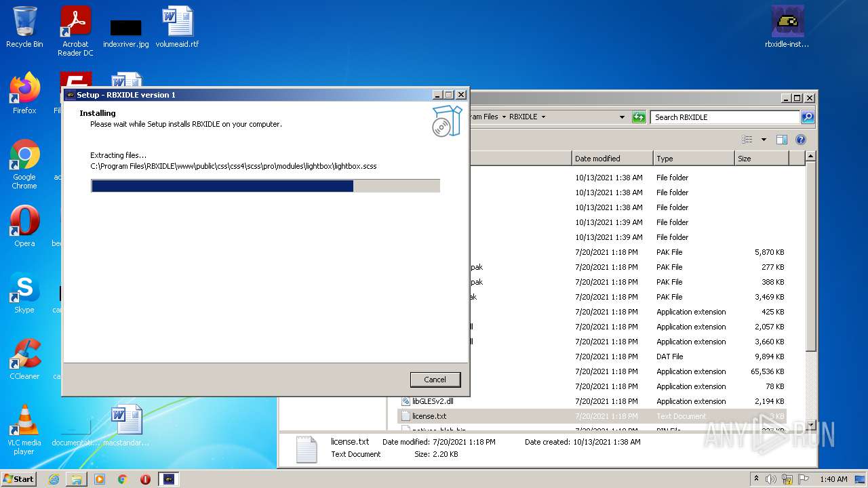Launch Firefox from the desktop
This screenshot has width=868, height=488.
point(24,94)
